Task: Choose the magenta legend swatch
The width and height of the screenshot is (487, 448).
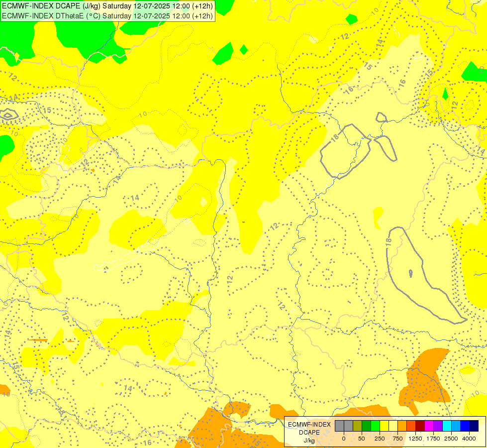Action: [x=429, y=426]
